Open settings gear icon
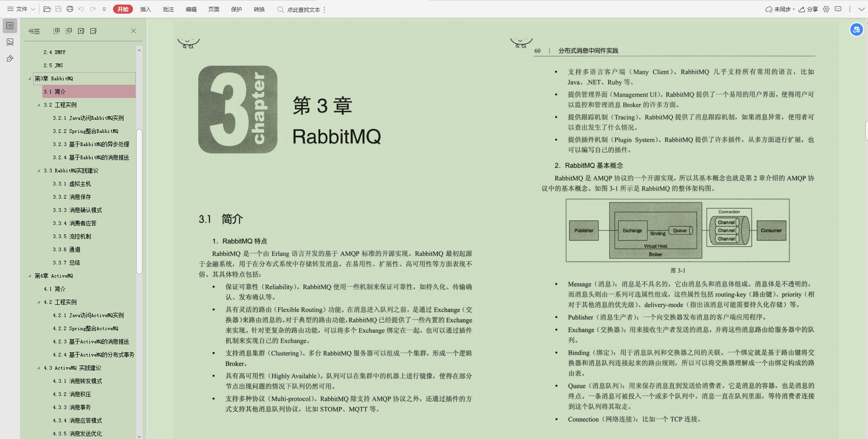 click(826, 9)
